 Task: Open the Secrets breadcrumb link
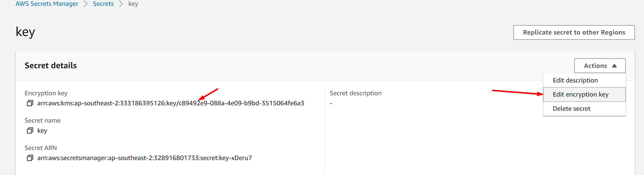[103, 3]
